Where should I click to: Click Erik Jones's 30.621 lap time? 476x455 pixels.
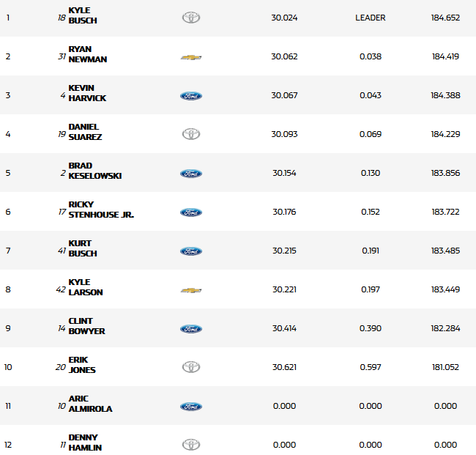[284, 367]
